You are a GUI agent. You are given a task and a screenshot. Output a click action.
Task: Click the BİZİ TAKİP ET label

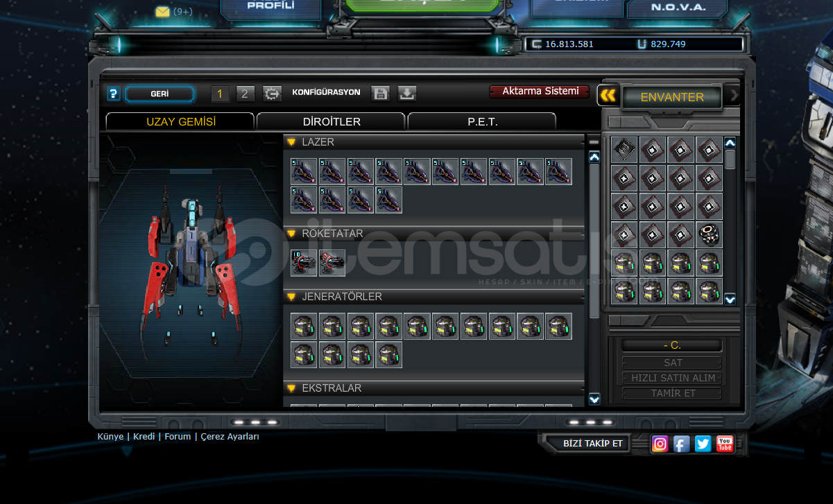click(592, 443)
